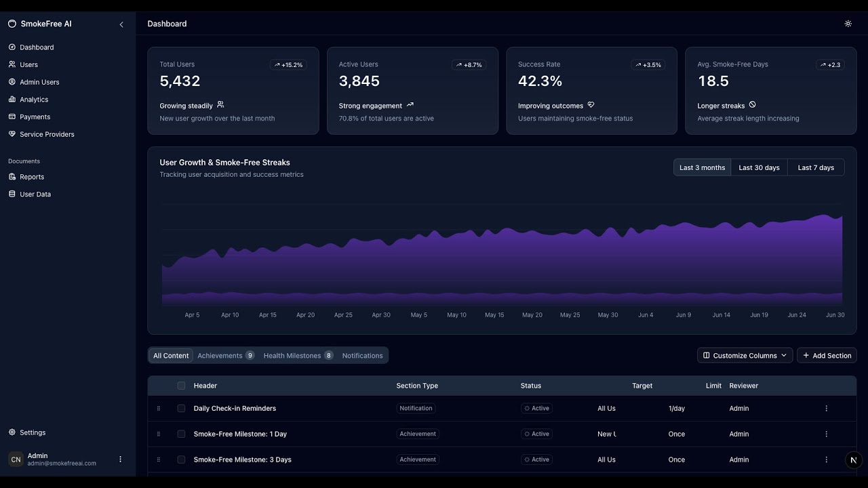868x488 pixels.
Task: Open the Admin account options menu
Action: click(121, 460)
